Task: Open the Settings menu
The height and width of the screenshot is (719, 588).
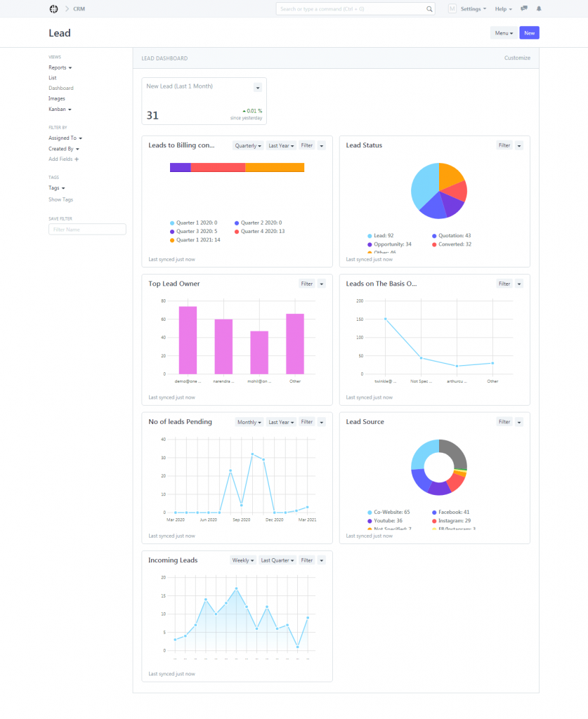Action: pos(473,9)
